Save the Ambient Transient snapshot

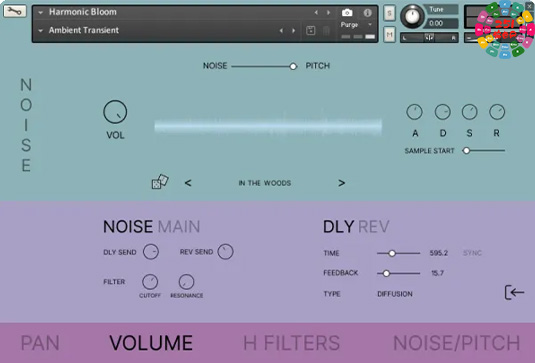coord(310,30)
